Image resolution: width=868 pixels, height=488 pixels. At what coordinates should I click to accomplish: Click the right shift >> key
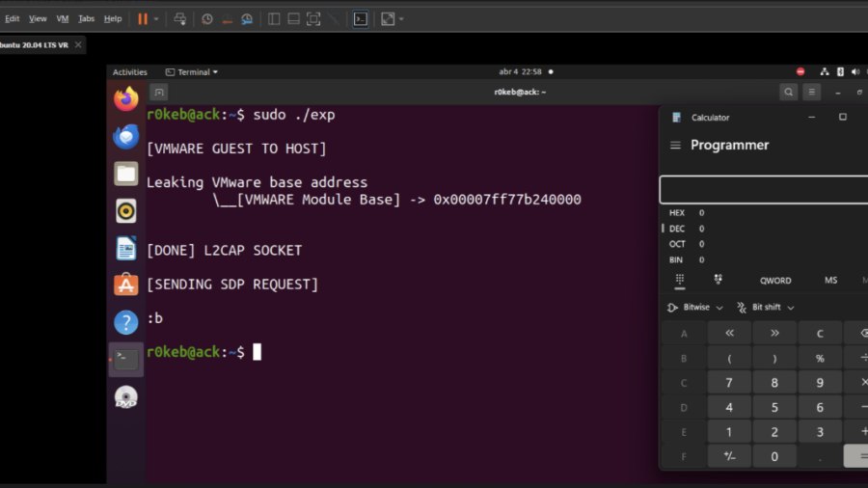[774, 333]
